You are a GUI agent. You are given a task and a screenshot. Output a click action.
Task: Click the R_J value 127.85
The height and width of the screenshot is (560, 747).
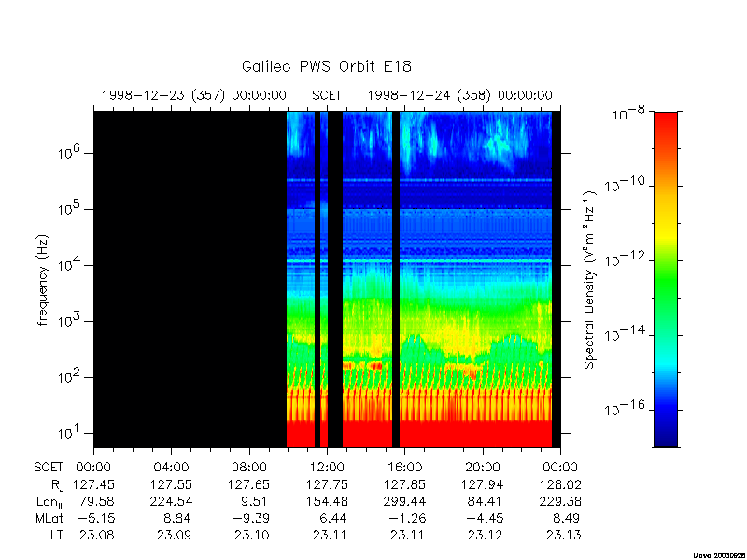(x=404, y=484)
